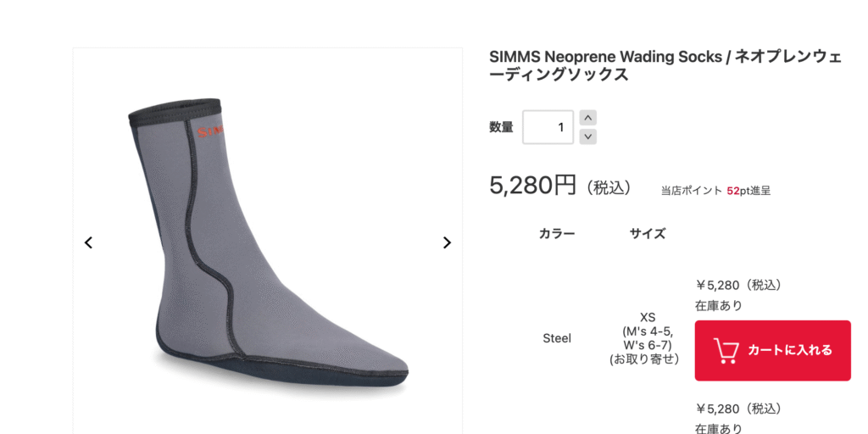Add Steel XS socks to cart

(x=773, y=350)
